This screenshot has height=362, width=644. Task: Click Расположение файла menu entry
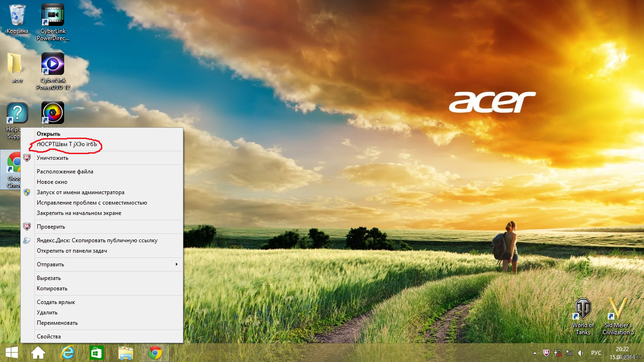(65, 172)
